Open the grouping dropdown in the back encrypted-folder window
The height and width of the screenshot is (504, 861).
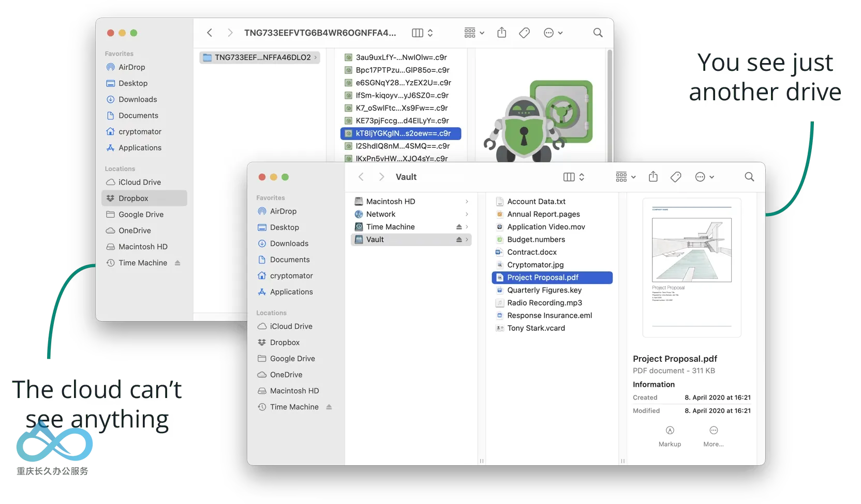pos(474,33)
